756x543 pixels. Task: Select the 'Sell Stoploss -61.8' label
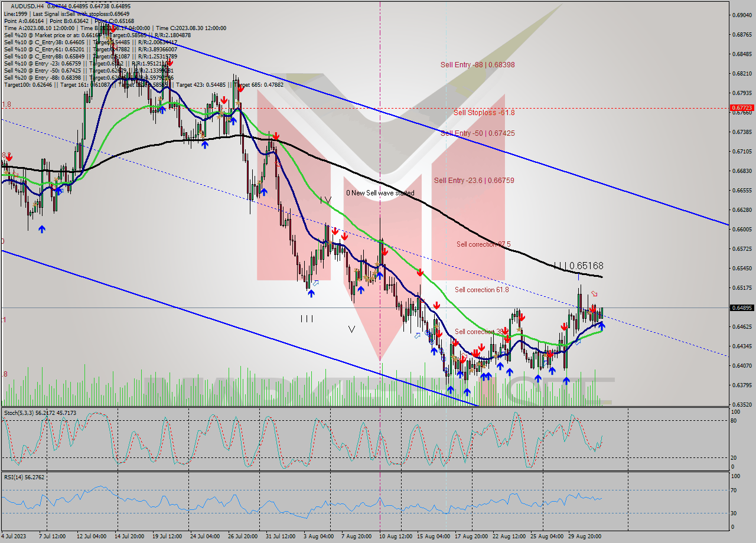point(484,112)
